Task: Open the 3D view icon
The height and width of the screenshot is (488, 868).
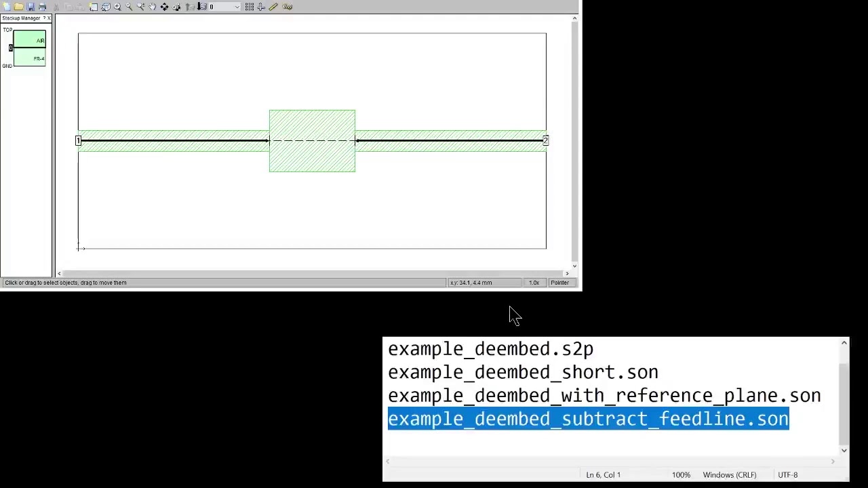Action: tap(106, 7)
